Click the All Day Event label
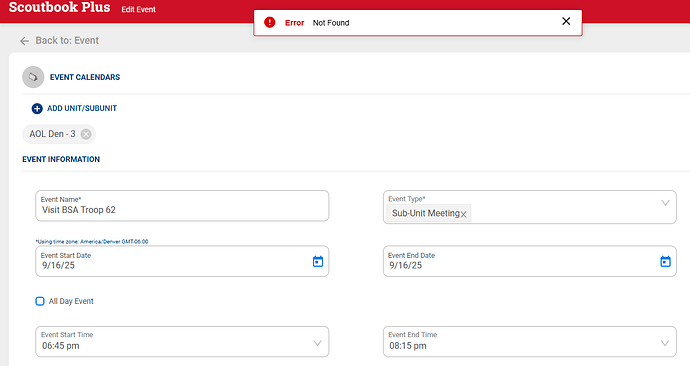Image resolution: width=690 pixels, height=366 pixels. tap(71, 301)
